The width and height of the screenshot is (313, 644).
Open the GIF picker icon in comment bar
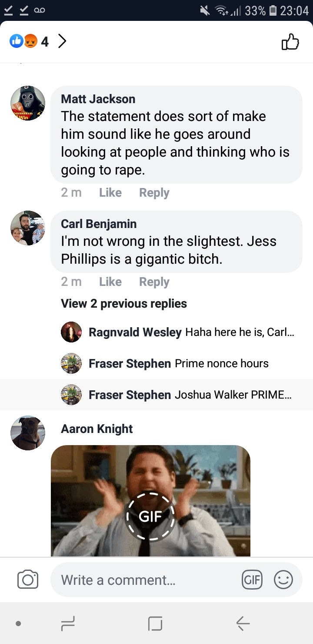tap(252, 580)
